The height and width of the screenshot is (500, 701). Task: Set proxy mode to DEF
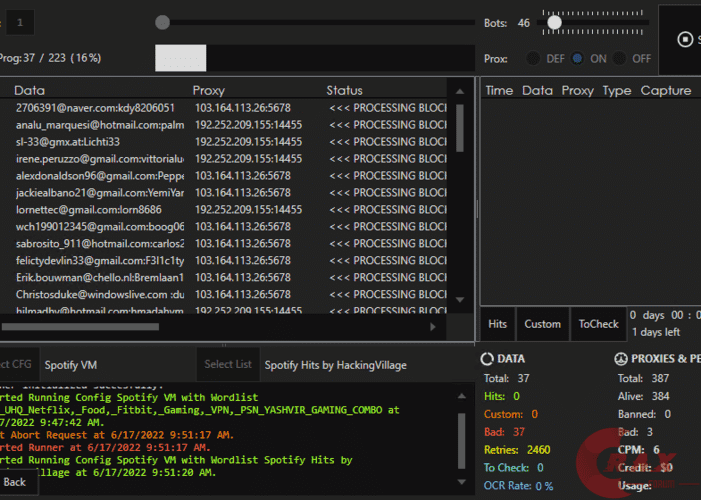(x=534, y=59)
